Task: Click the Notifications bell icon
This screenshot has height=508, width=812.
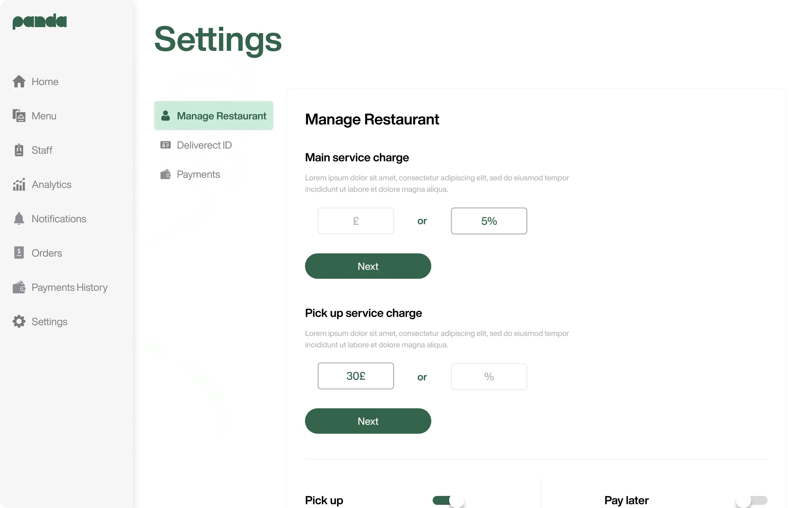Action: point(19,218)
